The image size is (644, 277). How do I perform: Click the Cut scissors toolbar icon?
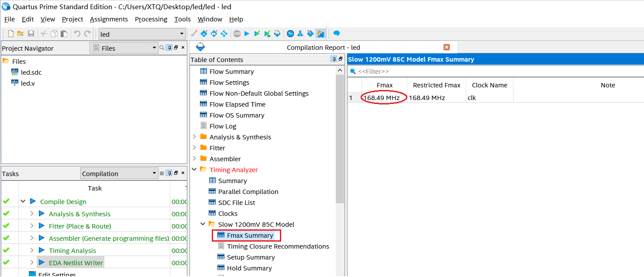(x=44, y=34)
